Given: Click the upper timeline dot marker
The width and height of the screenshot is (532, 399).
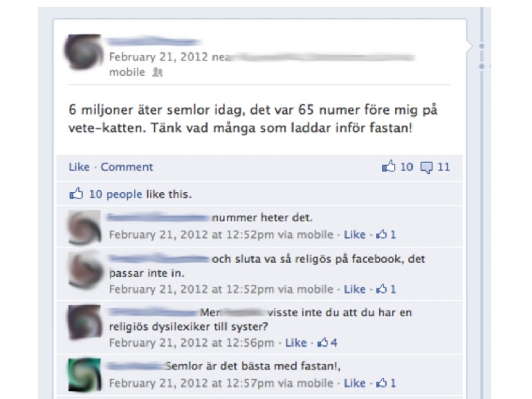Looking at the screenshot, I should click(481, 46).
